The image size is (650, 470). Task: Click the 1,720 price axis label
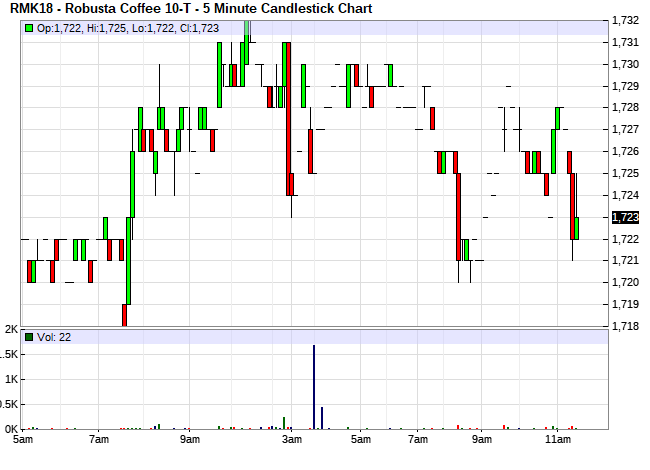(x=626, y=282)
